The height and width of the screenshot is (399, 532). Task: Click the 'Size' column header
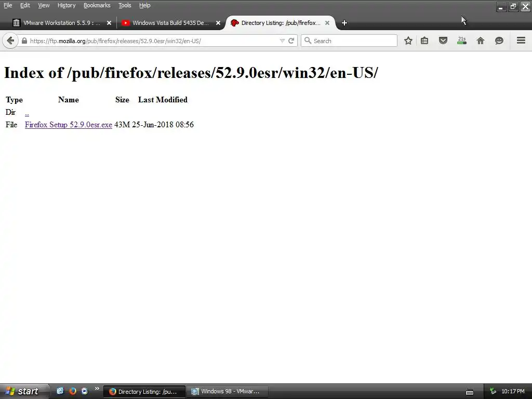point(122,100)
